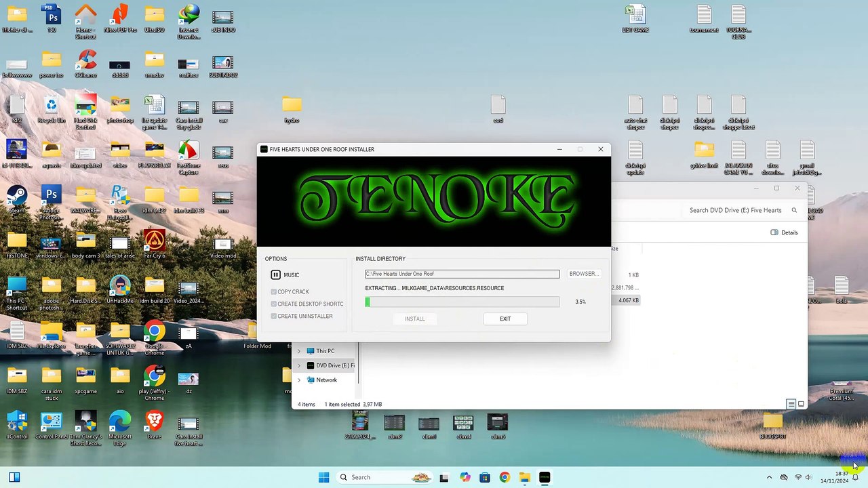Screen dimensions: 868x488
Task: Select the SUB INDO video file
Action: 223,19
